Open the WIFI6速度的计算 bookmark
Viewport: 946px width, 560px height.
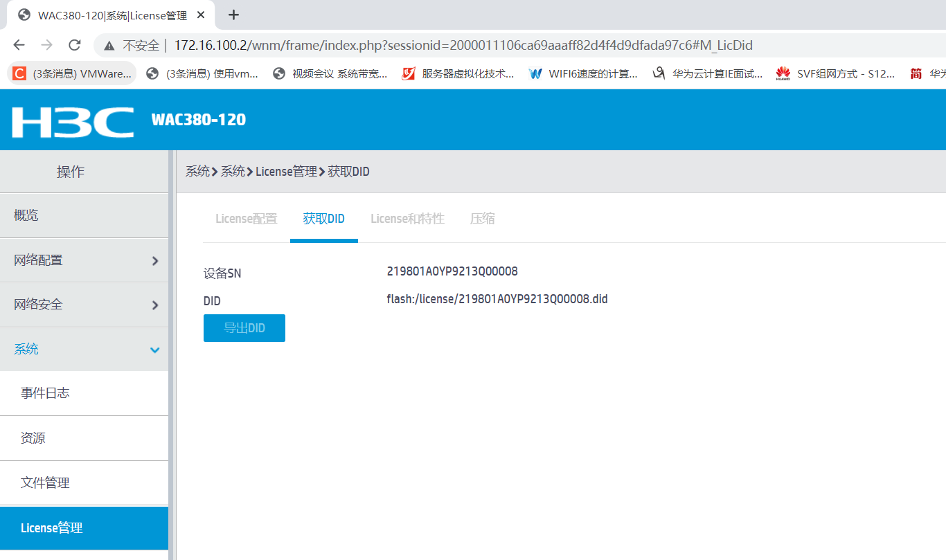coord(583,73)
